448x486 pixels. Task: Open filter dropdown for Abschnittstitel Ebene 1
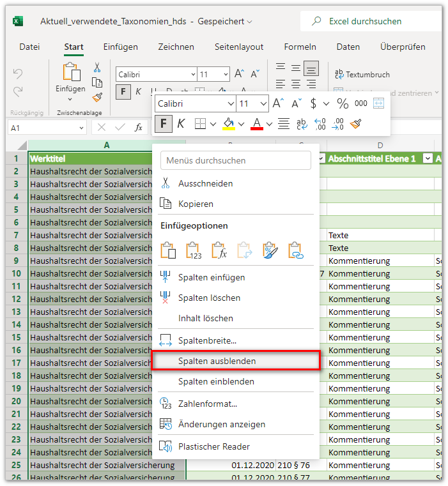click(x=428, y=158)
